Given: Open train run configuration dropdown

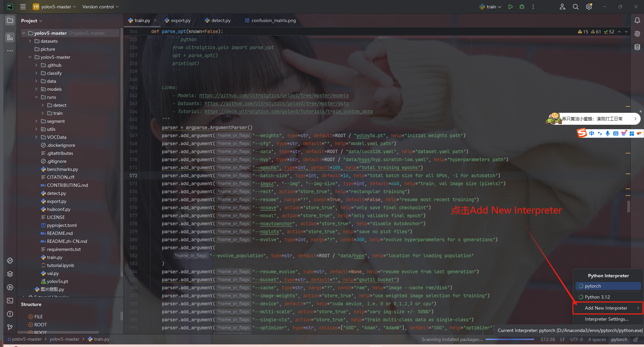Looking at the screenshot, I should point(491,7).
